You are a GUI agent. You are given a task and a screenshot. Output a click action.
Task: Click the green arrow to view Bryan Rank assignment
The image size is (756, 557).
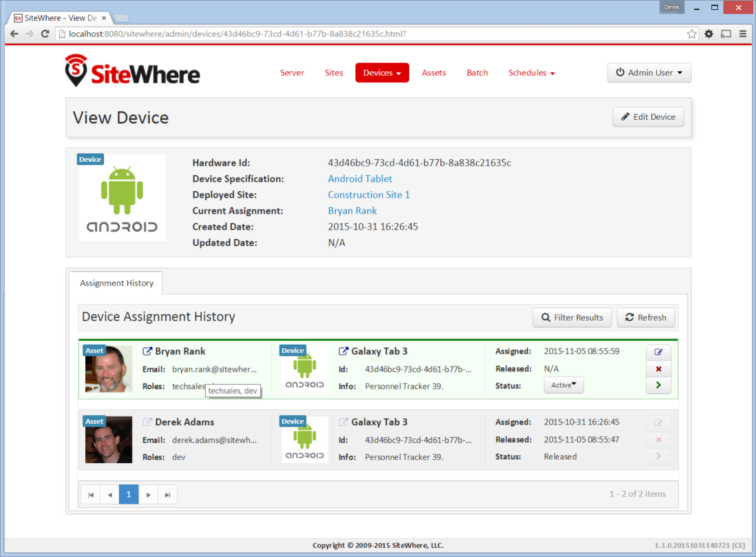658,385
